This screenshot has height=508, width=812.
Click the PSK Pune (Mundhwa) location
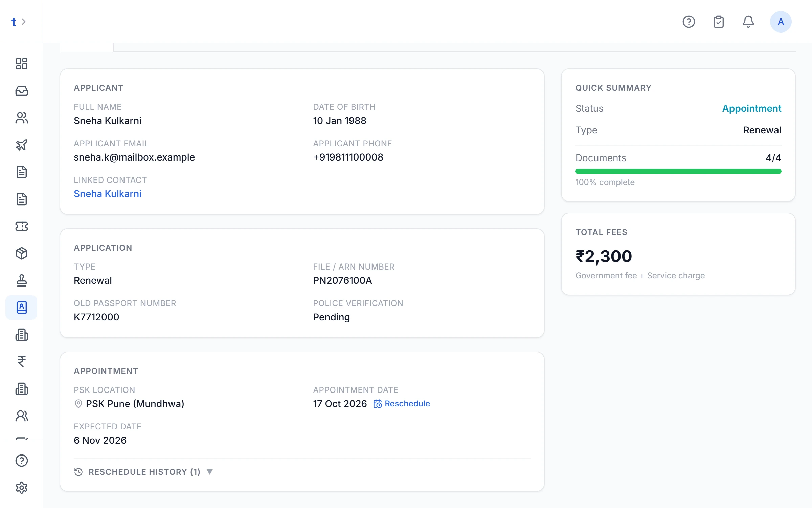pyautogui.click(x=135, y=404)
